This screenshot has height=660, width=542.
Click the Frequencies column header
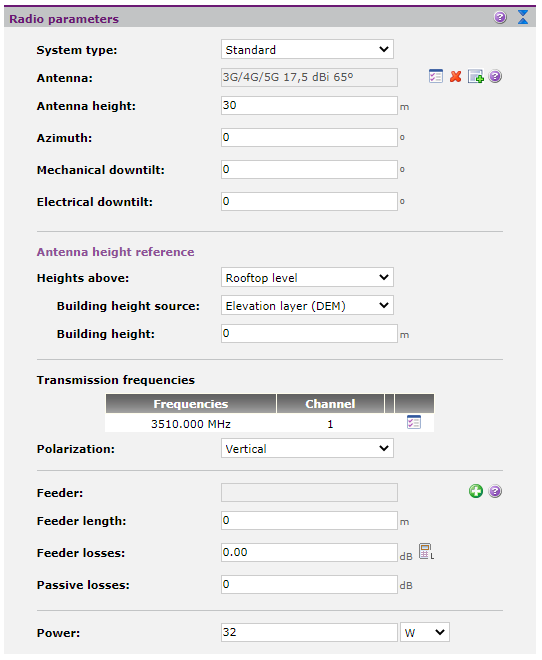coord(191,404)
